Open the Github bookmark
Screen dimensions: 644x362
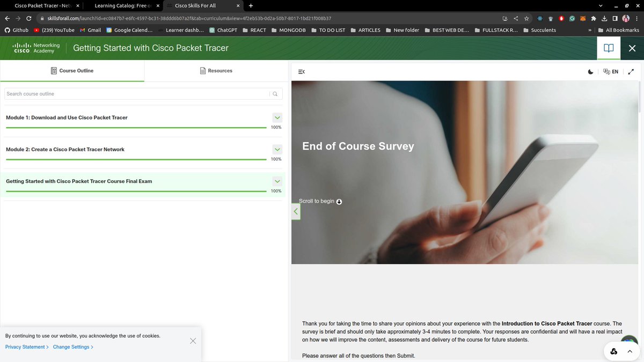pos(17,30)
